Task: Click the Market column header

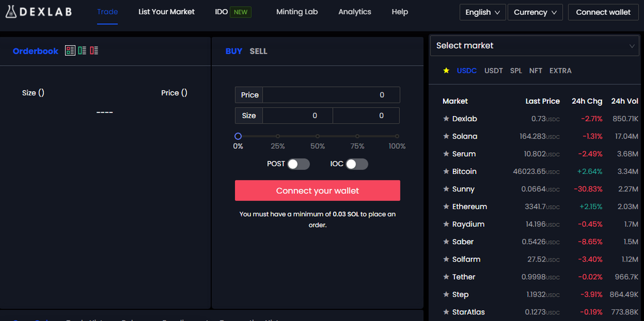Action: (x=455, y=101)
